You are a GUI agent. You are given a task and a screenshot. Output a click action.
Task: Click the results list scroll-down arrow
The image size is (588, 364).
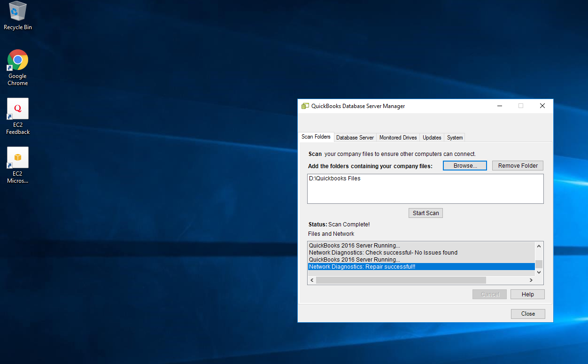(539, 272)
